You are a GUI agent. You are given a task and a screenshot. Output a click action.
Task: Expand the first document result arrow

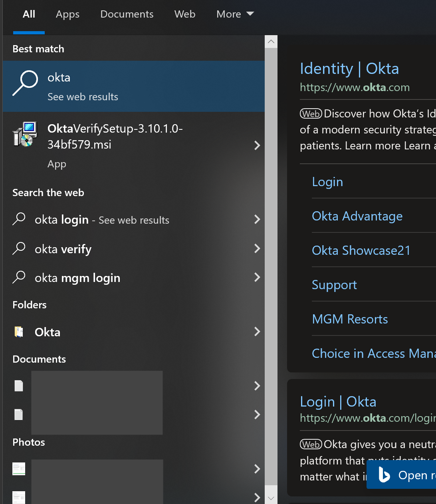pyautogui.click(x=257, y=386)
